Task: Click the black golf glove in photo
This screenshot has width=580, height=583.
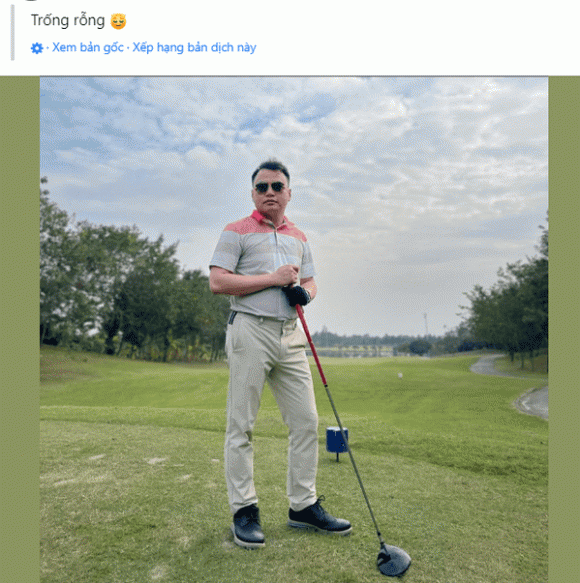Action: point(296,296)
